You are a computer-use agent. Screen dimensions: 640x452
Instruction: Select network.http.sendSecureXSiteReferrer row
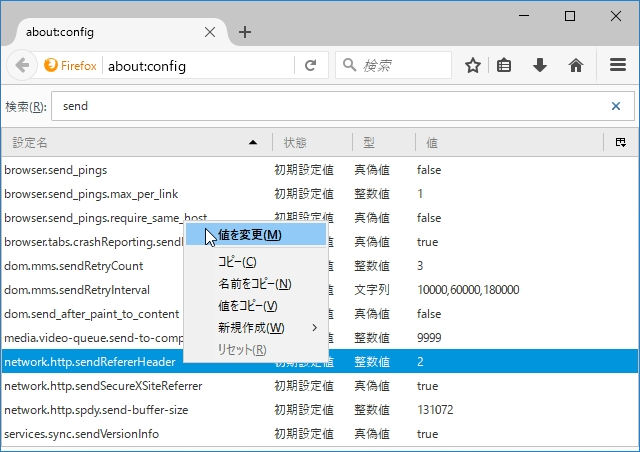coord(320,386)
